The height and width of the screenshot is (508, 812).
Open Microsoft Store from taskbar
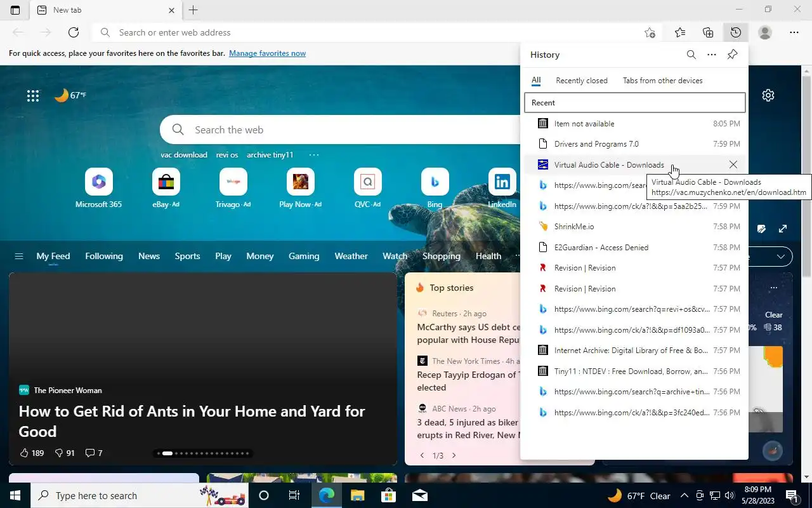click(388, 495)
